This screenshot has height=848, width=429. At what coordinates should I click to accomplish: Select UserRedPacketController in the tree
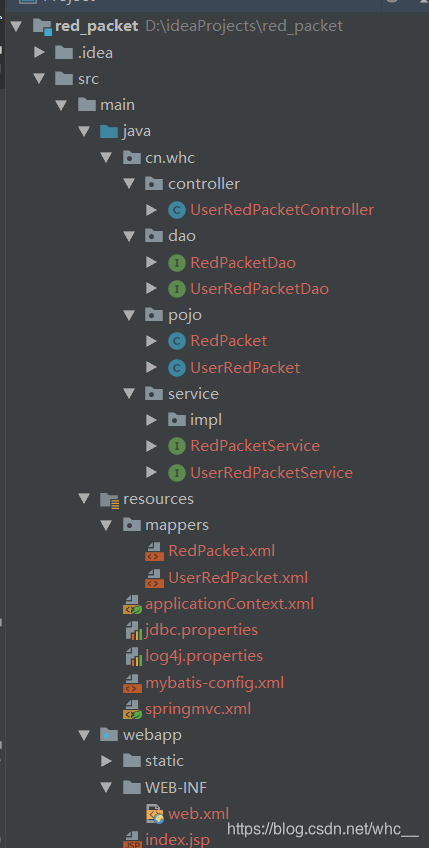(x=282, y=210)
